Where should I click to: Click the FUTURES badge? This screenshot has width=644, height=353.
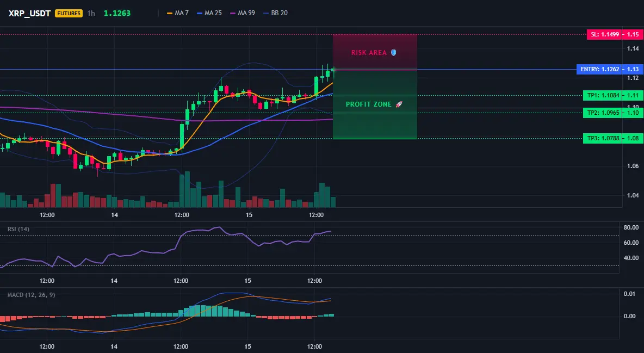coord(69,13)
